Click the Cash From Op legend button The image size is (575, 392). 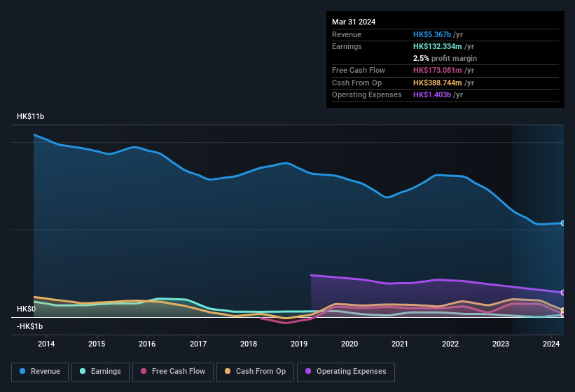pyautogui.click(x=255, y=371)
